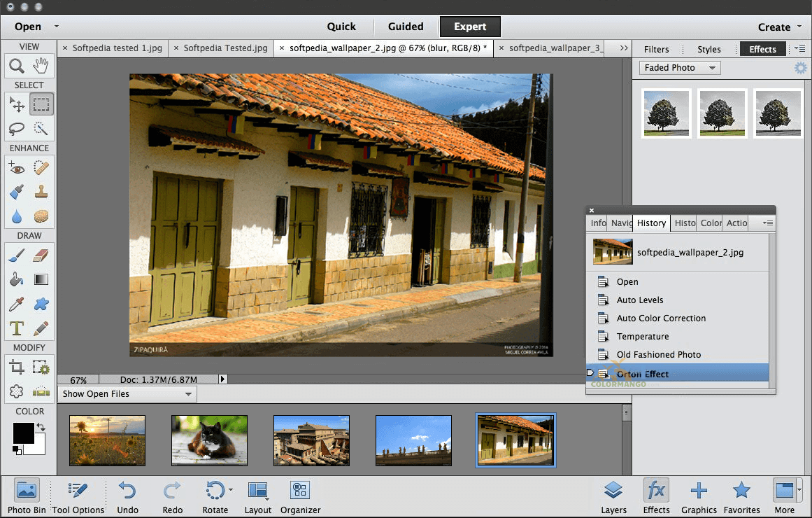Switch to the Quick editing mode

click(x=341, y=27)
